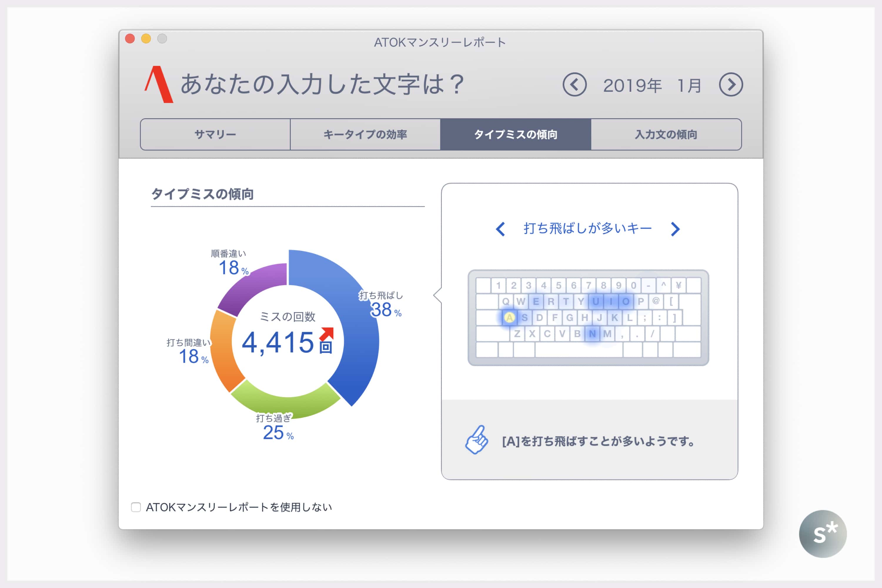The image size is (882, 588).
Task: Click the floating S* round badge
Action: 823,533
